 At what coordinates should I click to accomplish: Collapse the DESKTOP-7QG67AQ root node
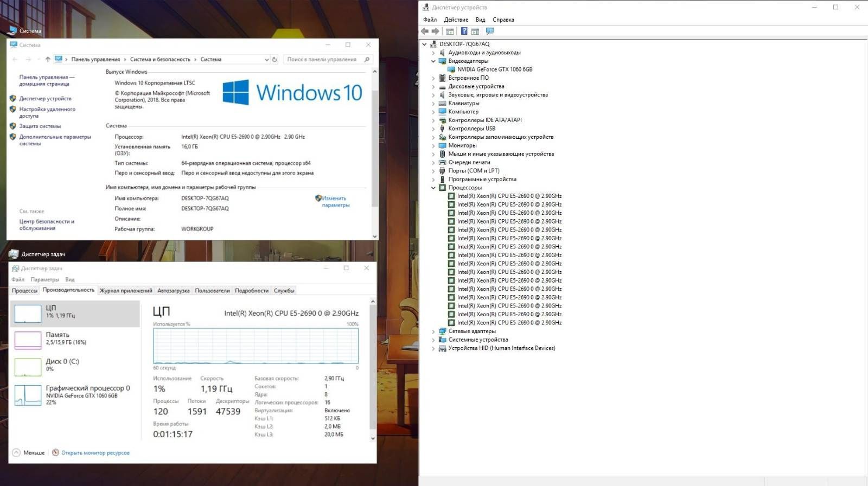[x=425, y=44]
